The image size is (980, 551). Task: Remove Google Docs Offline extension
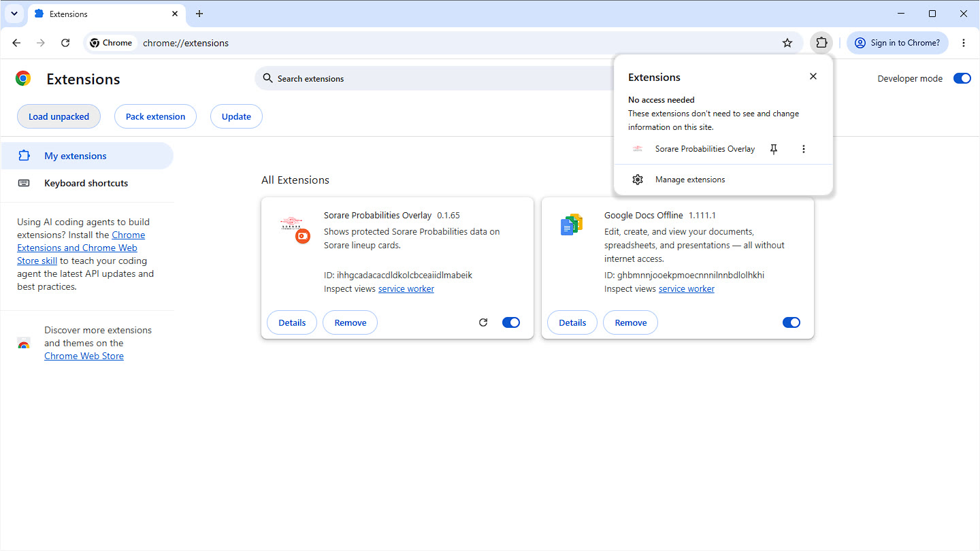pyautogui.click(x=631, y=322)
